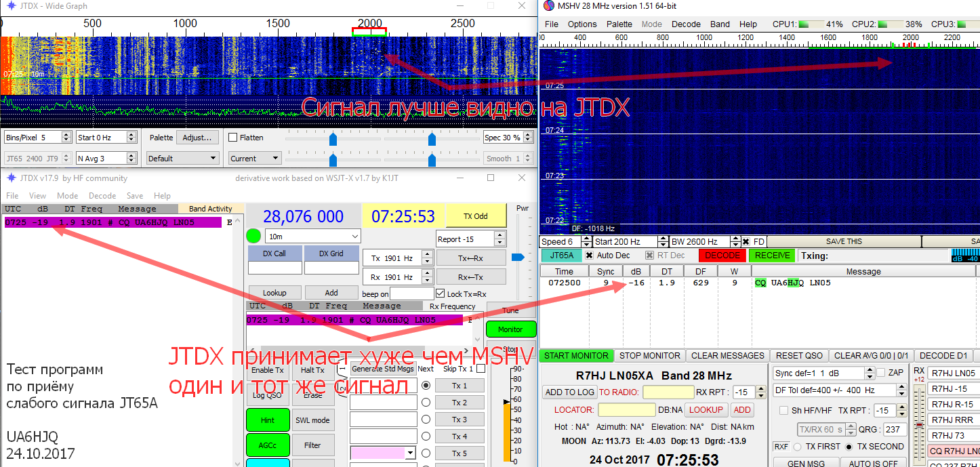Click the Generate Std Msgs button
This screenshot has width=980, height=467.
pyautogui.click(x=383, y=369)
